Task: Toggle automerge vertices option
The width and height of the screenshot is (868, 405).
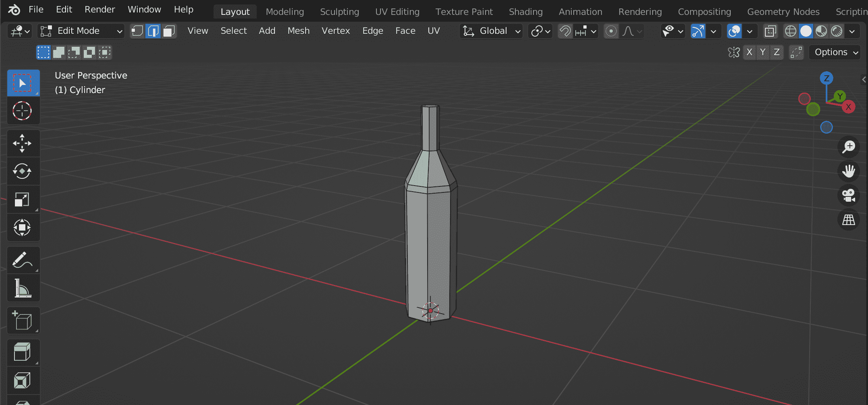Action: coord(796,52)
